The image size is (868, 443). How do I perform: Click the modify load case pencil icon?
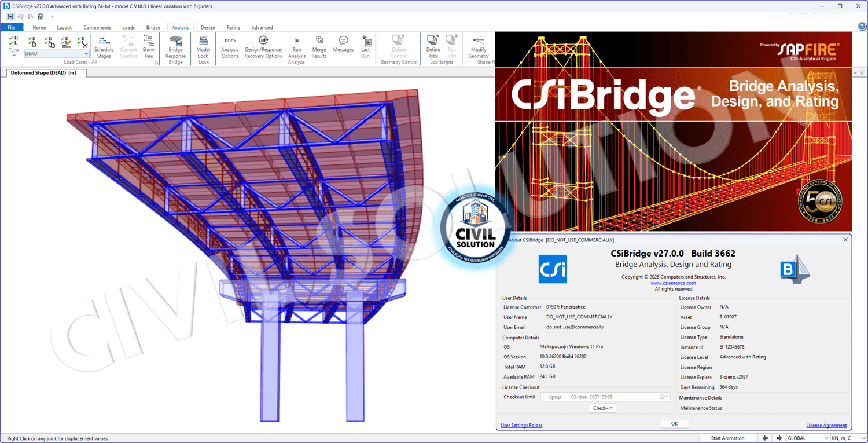(x=66, y=42)
